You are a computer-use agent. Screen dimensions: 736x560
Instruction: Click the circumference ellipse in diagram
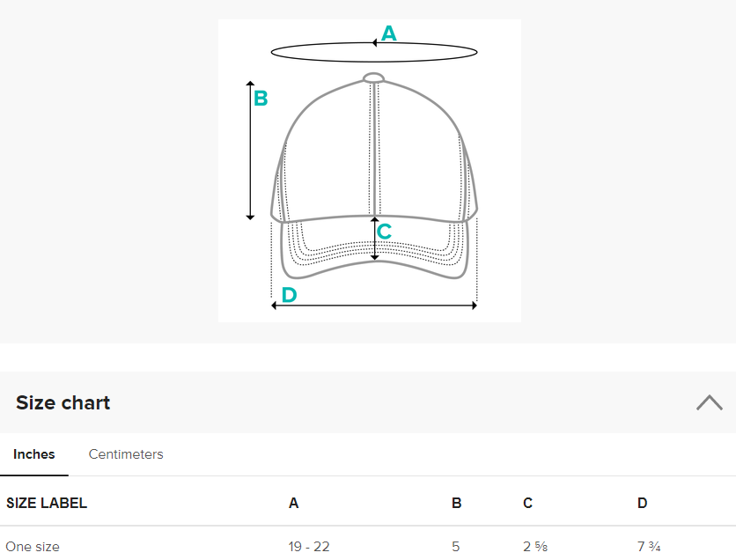pos(374,52)
